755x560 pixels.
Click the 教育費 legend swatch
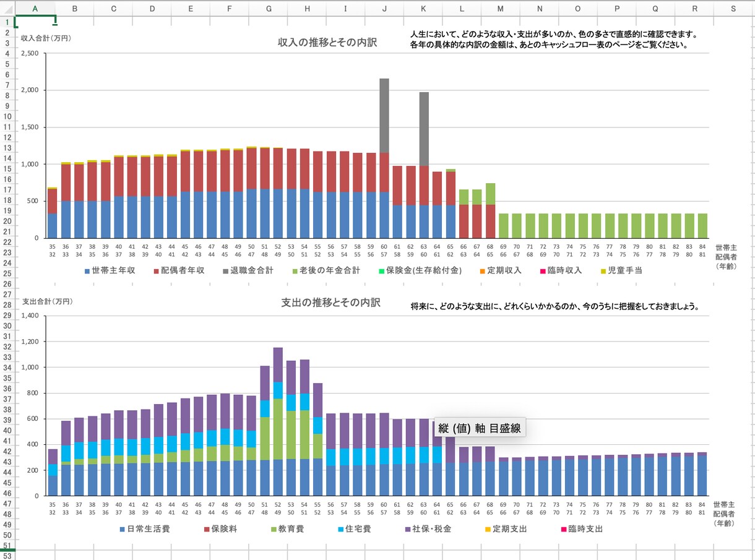pyautogui.click(x=274, y=529)
